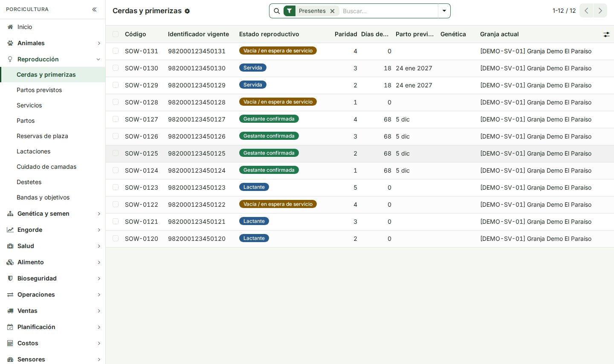
Task: Click the Planificación calendar icon
Action: coord(10,327)
